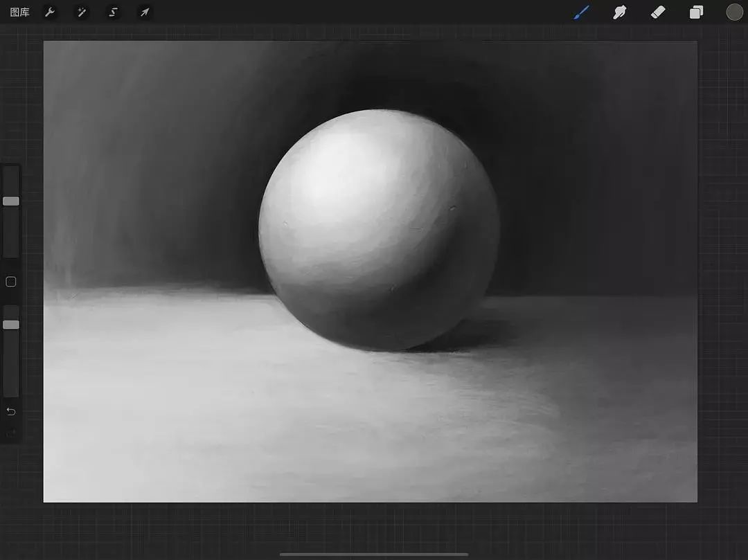Click the brush size slider handle
The width and height of the screenshot is (748, 560).
coord(11,201)
